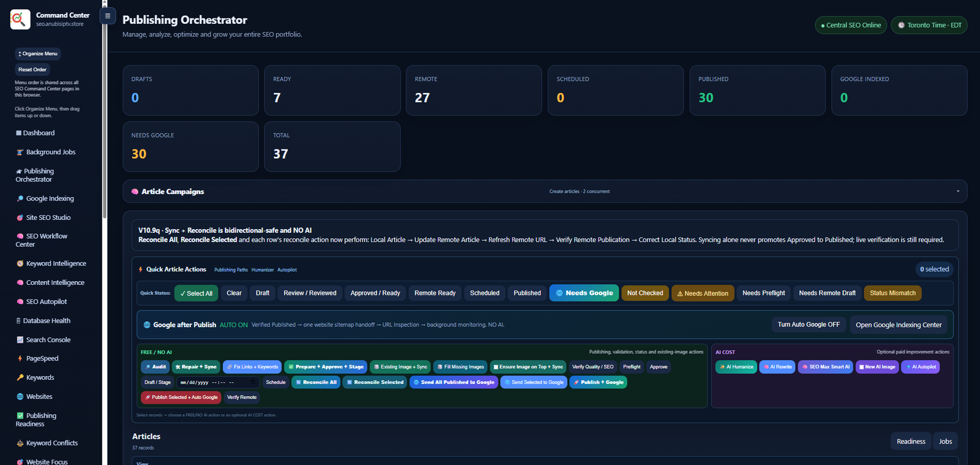Filter by Review / Reviewed status
The height and width of the screenshot is (465, 980).
coord(310,293)
